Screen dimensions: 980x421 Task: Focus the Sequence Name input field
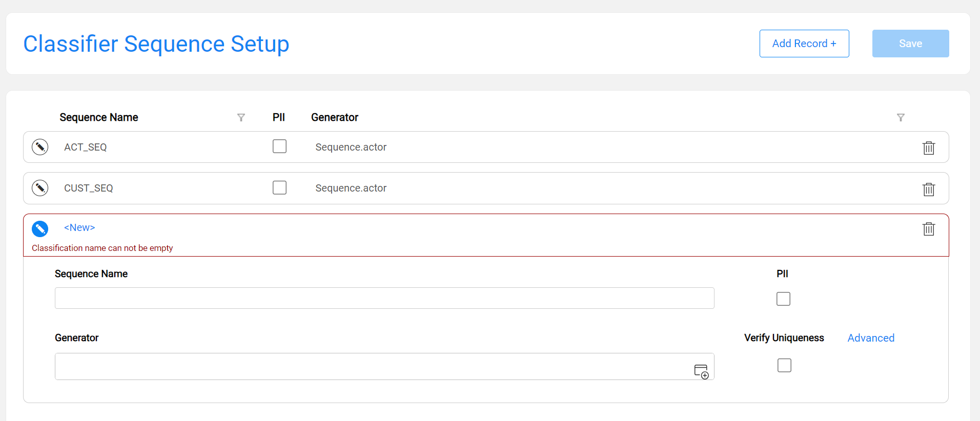click(x=384, y=298)
